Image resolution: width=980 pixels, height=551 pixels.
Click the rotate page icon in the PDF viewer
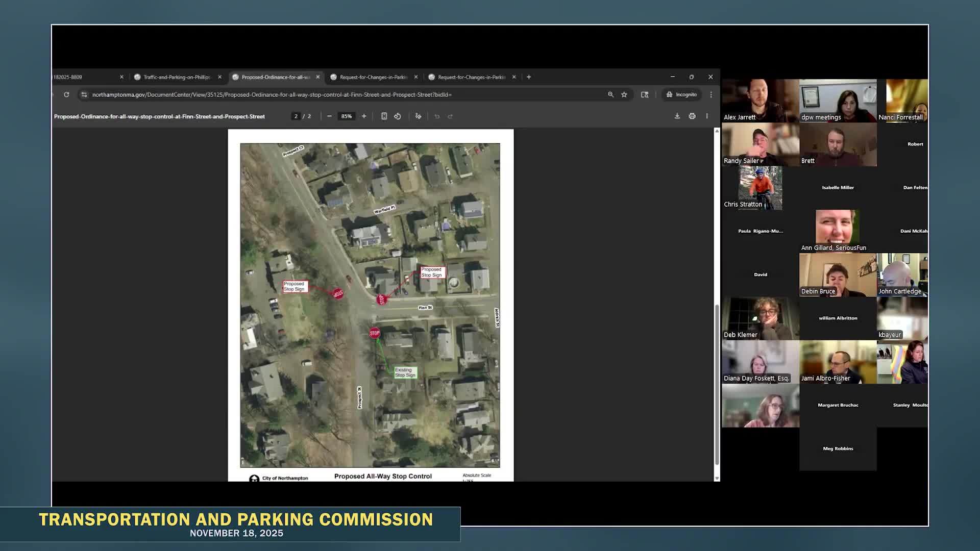pyautogui.click(x=398, y=116)
